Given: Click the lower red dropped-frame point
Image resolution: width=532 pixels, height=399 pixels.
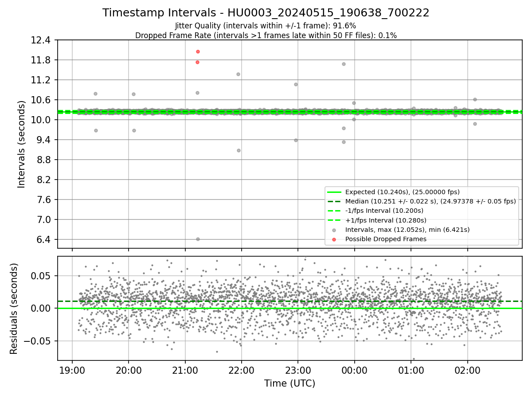Looking at the screenshot, I should [x=197, y=62].
